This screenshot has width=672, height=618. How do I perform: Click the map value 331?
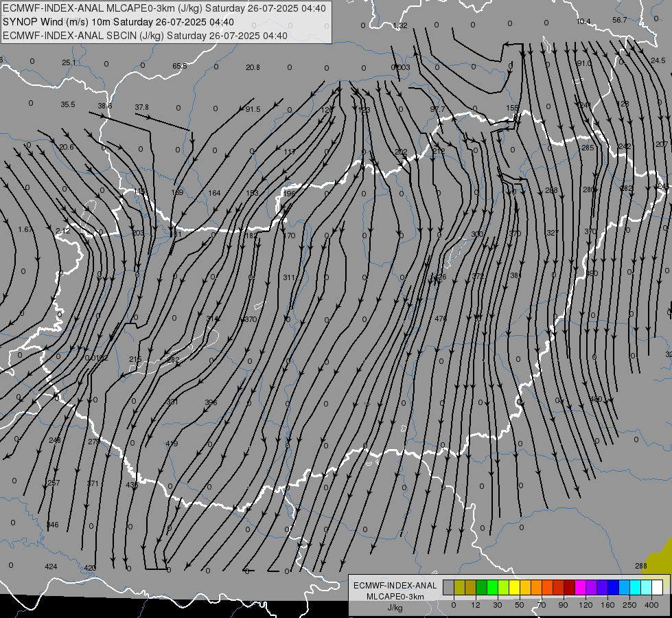click(172, 402)
